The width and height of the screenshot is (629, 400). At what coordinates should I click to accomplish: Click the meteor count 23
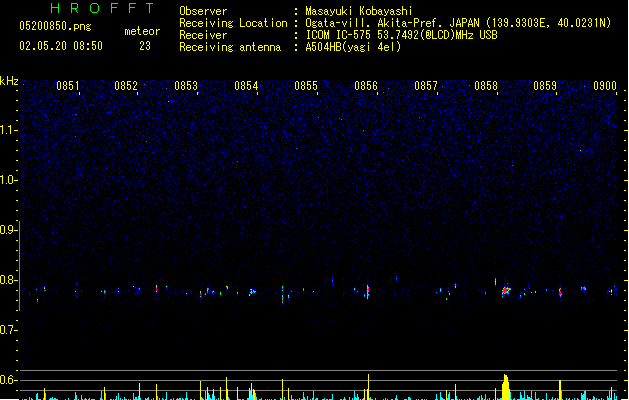(145, 46)
